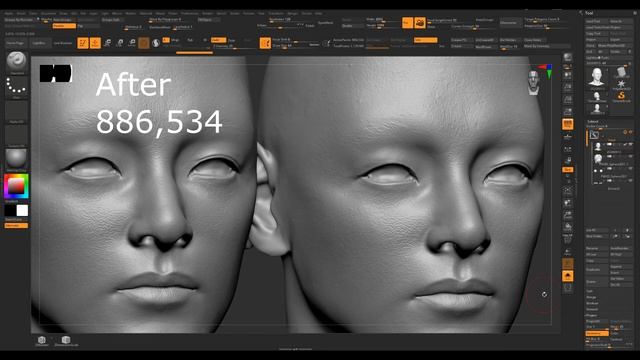640x360 pixels.
Task: Expand the Merge section in Subtool
Action: click(x=591, y=297)
